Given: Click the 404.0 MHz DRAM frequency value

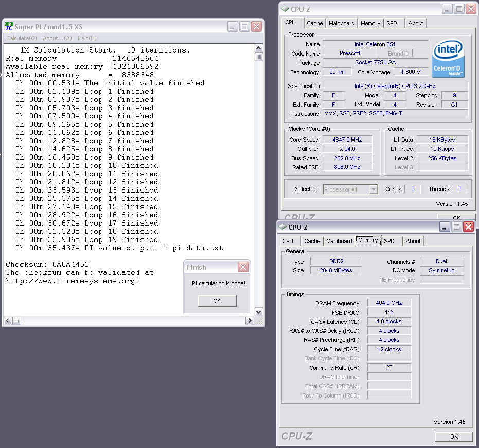Looking at the screenshot, I should 389,303.
